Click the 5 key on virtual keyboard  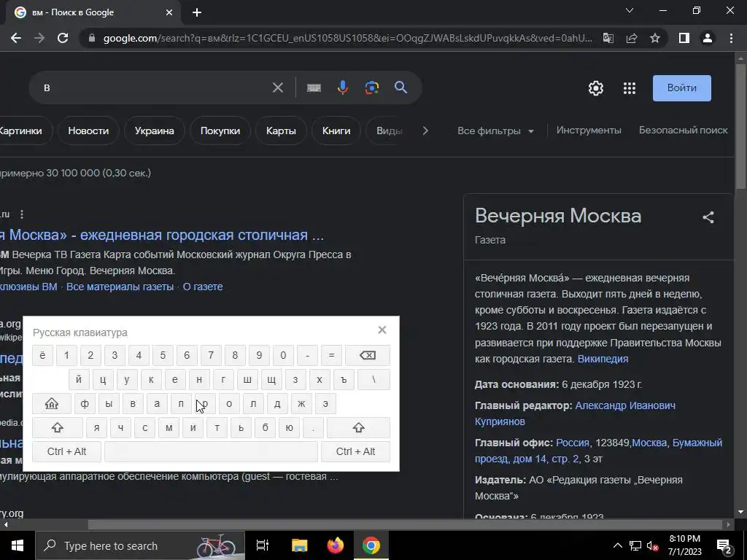(163, 355)
